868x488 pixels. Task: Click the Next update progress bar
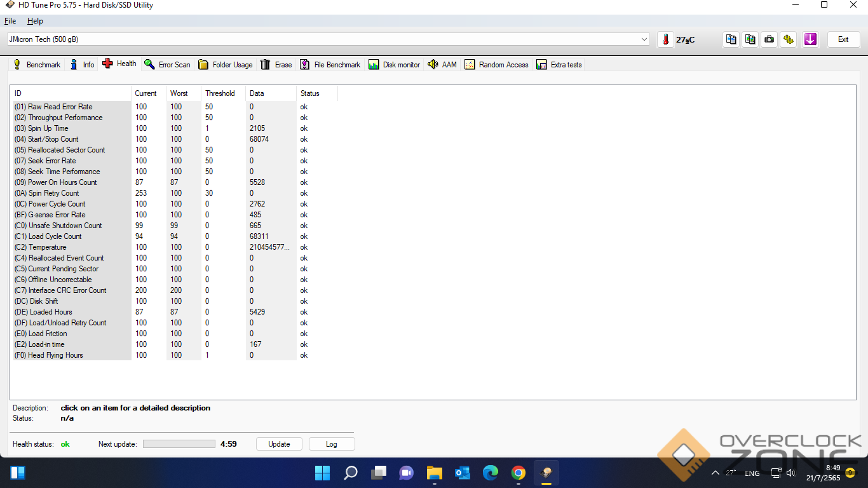(x=179, y=444)
